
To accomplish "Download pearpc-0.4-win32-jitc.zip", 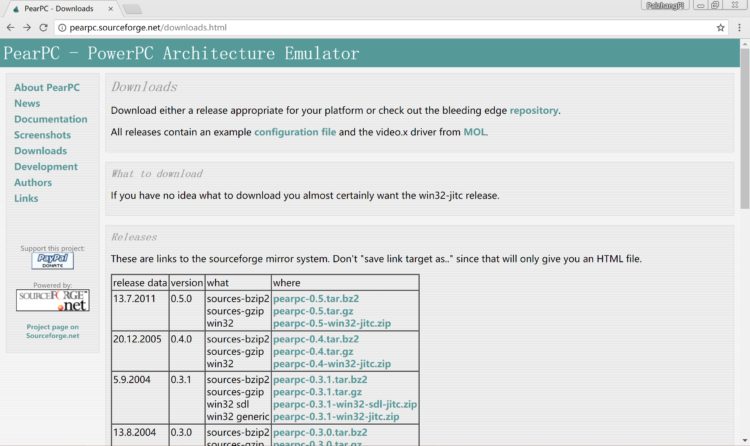I will pos(332,364).
